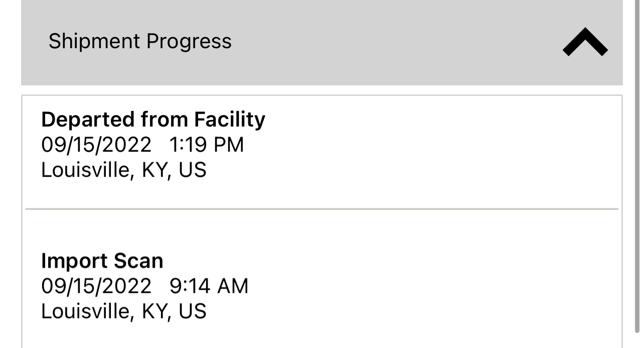Viewport: 644px width, 348px height.
Task: Collapse Shipment Progress with the up chevron
Action: [585, 42]
